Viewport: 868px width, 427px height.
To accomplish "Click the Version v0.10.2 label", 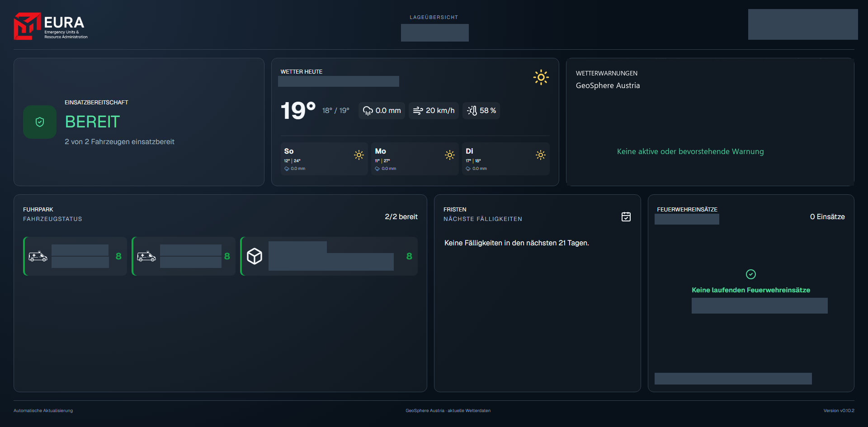I will tap(839, 411).
